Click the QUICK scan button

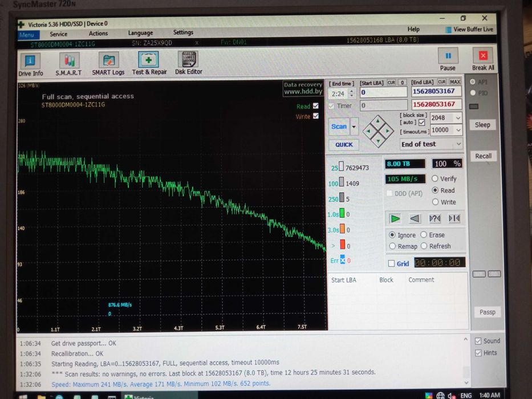[344, 145]
